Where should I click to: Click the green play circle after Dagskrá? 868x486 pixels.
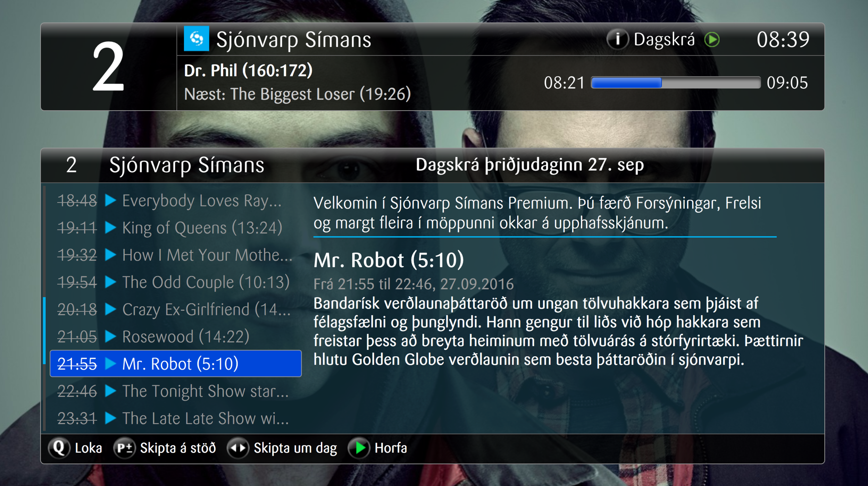point(712,39)
